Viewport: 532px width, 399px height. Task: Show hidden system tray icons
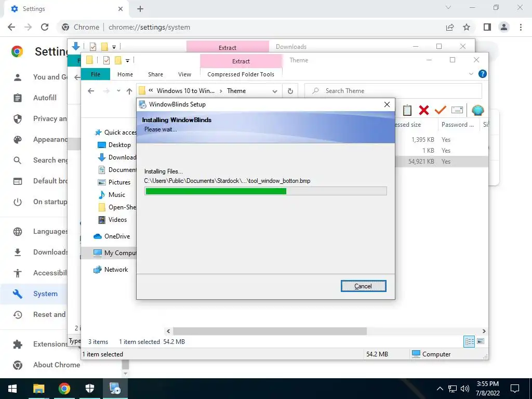(x=440, y=389)
